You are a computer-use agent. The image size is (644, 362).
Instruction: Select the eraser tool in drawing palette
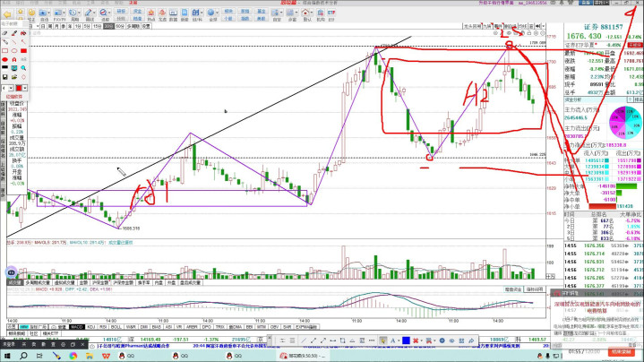pyautogui.click(x=4, y=33)
